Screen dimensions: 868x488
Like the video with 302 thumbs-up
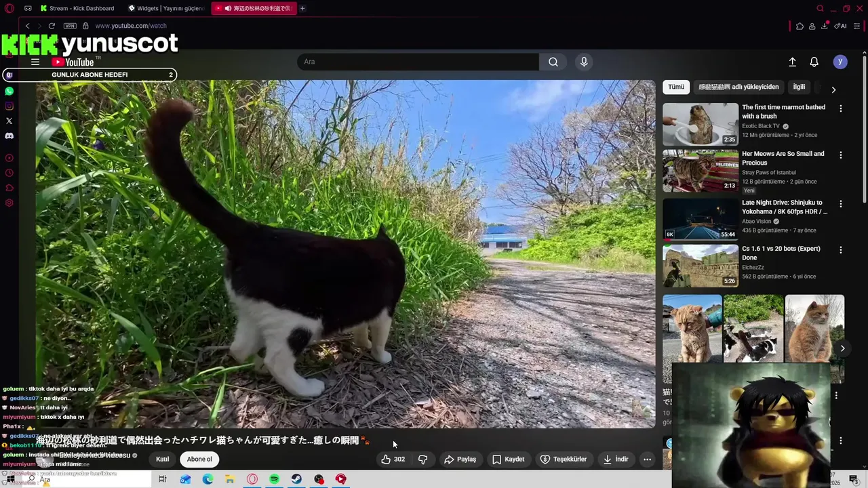tap(393, 459)
